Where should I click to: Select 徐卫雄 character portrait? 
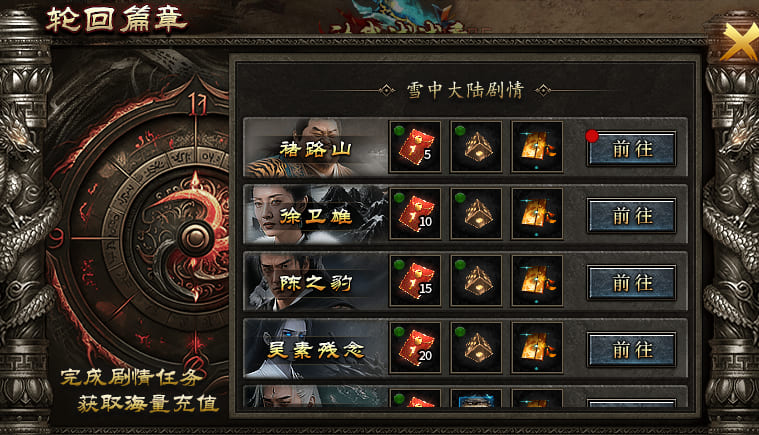pos(316,214)
